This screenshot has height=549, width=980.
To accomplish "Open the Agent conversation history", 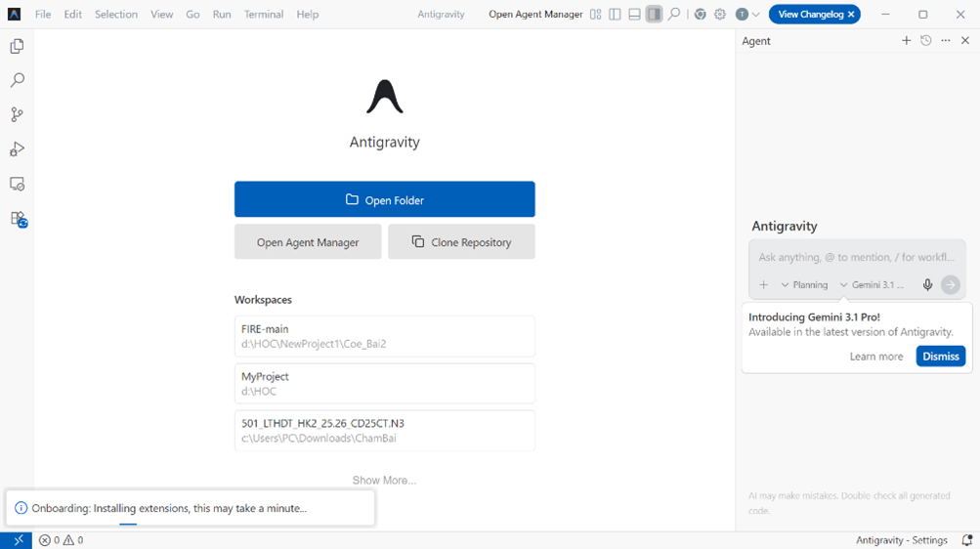I will 926,41.
